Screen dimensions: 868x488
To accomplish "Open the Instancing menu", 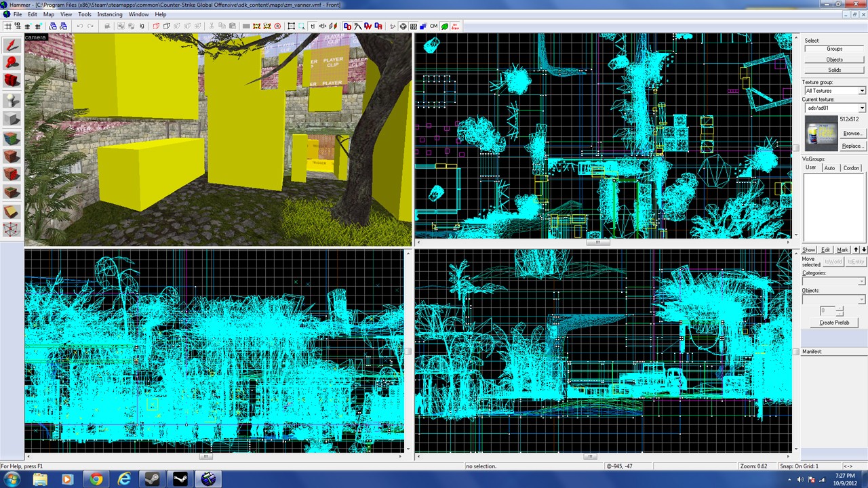I will click(x=110, y=14).
